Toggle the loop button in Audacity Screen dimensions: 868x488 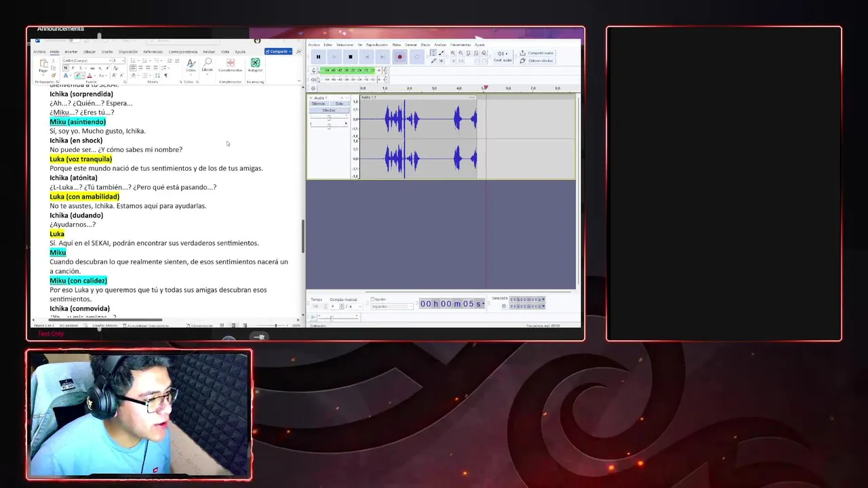(417, 57)
